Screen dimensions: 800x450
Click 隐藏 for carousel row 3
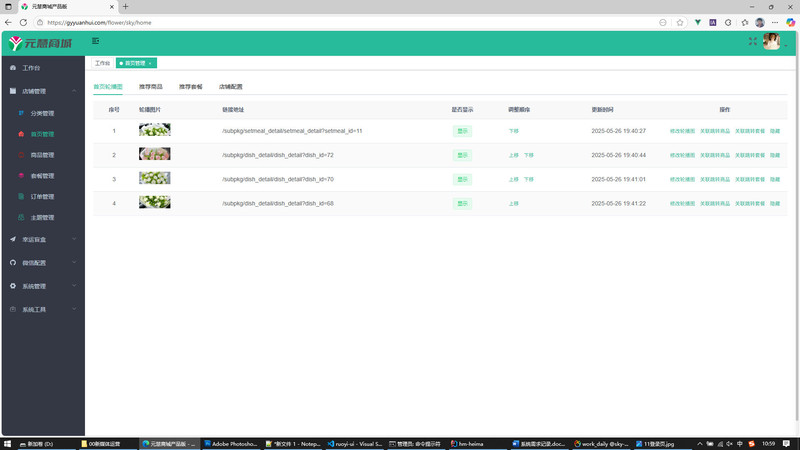click(x=775, y=179)
